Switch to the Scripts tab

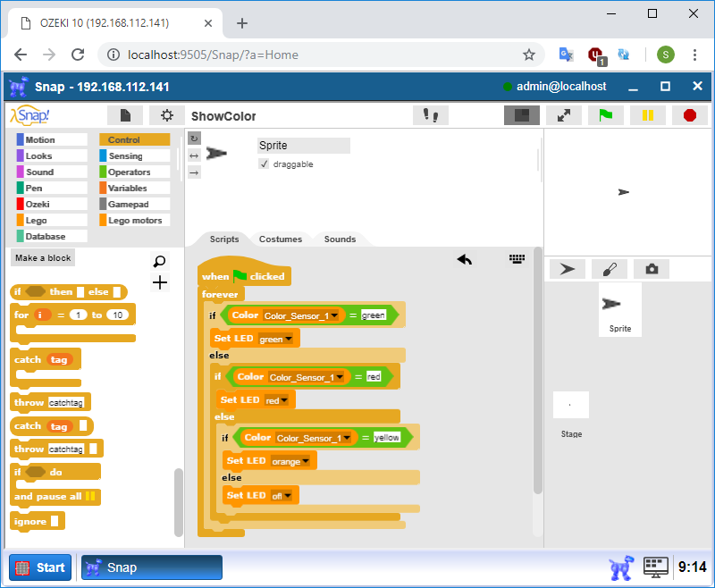coord(224,239)
